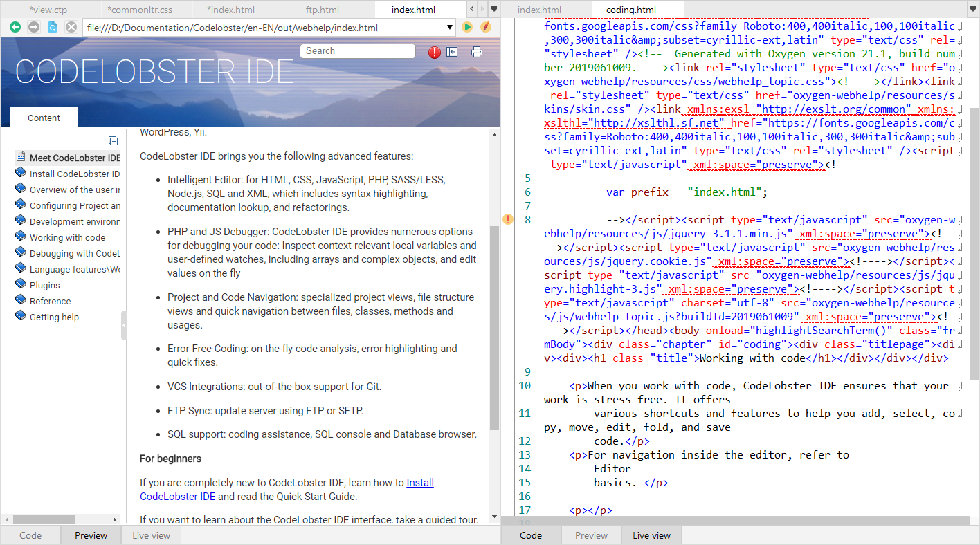
Task: Click the pencil edit icon beside the URL
Action: click(x=486, y=27)
